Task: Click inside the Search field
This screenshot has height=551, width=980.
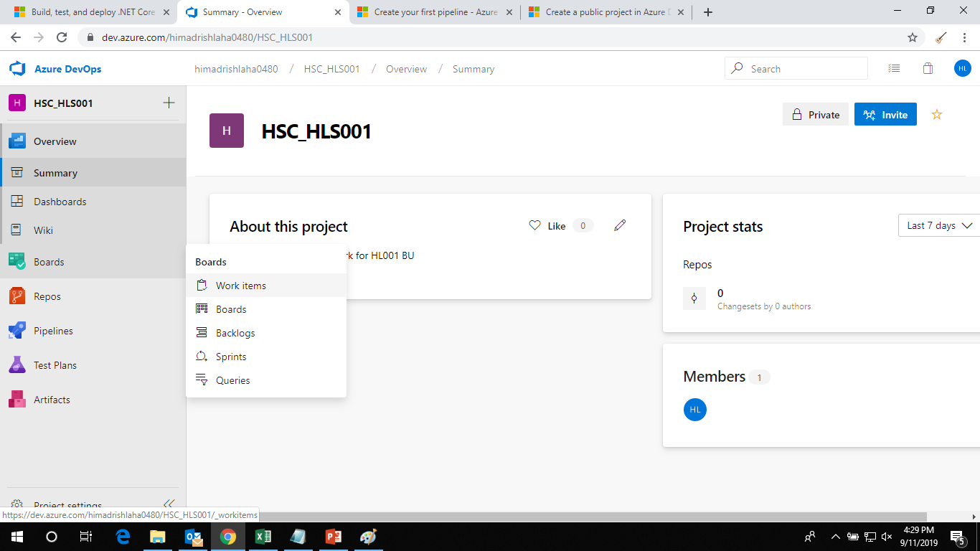Action: [x=796, y=67]
